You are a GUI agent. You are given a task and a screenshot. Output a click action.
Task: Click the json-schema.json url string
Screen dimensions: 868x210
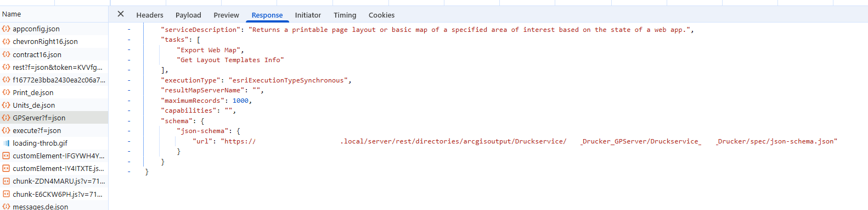[x=529, y=141]
